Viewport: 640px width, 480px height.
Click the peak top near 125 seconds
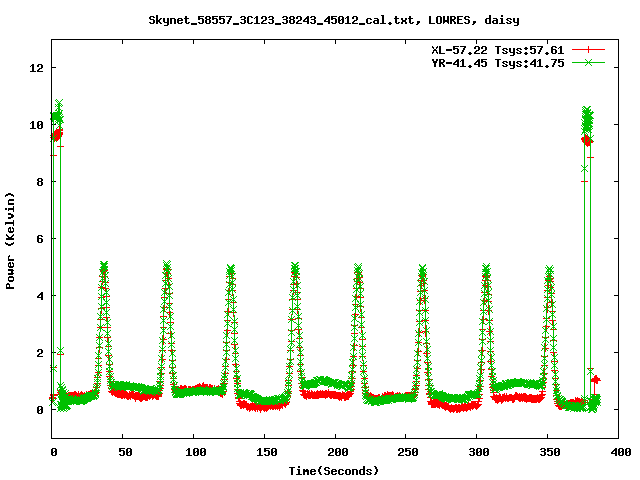click(x=231, y=269)
